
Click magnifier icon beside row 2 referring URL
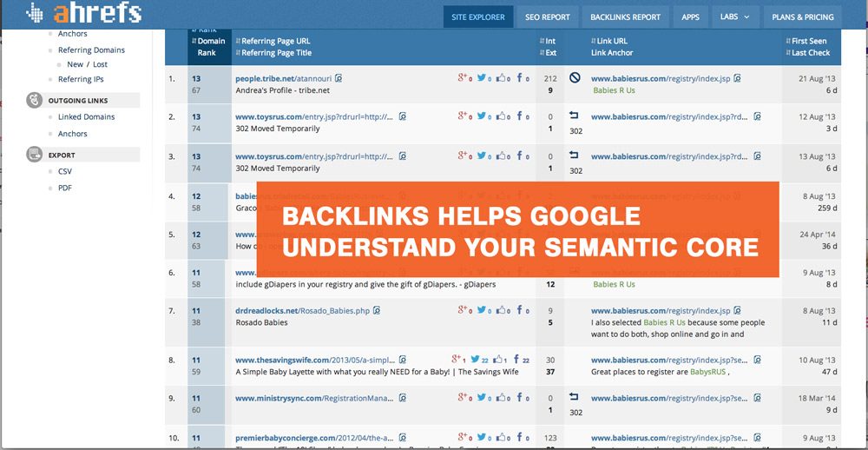click(x=403, y=117)
